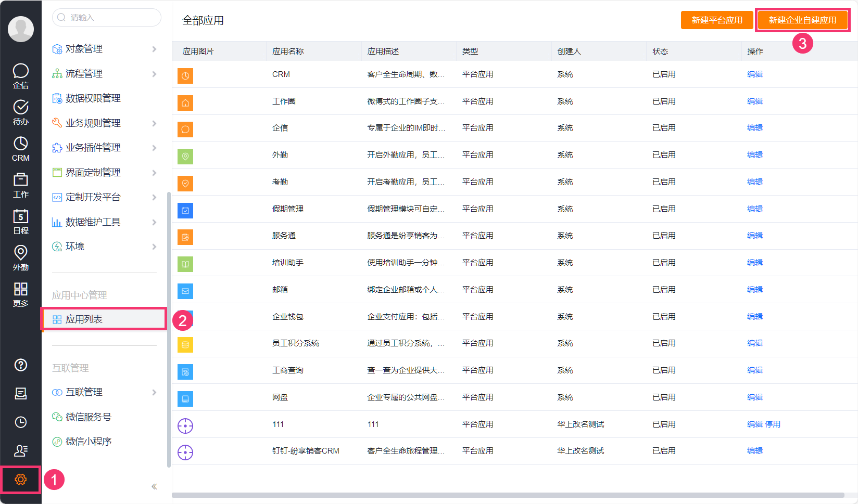Click the help question mark icon
Image resolution: width=858 pixels, height=504 pixels.
21,365
